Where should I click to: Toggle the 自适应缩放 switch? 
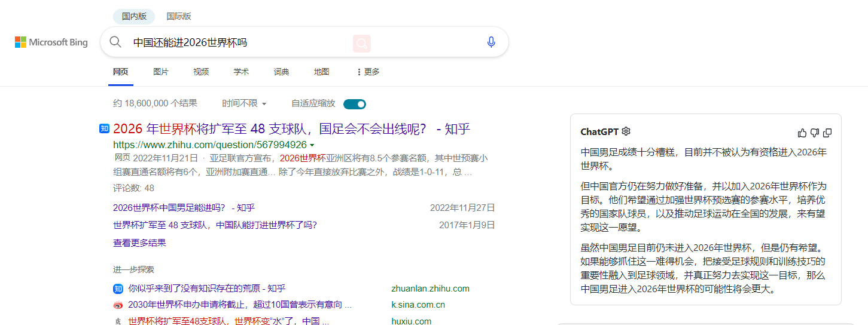click(x=355, y=104)
